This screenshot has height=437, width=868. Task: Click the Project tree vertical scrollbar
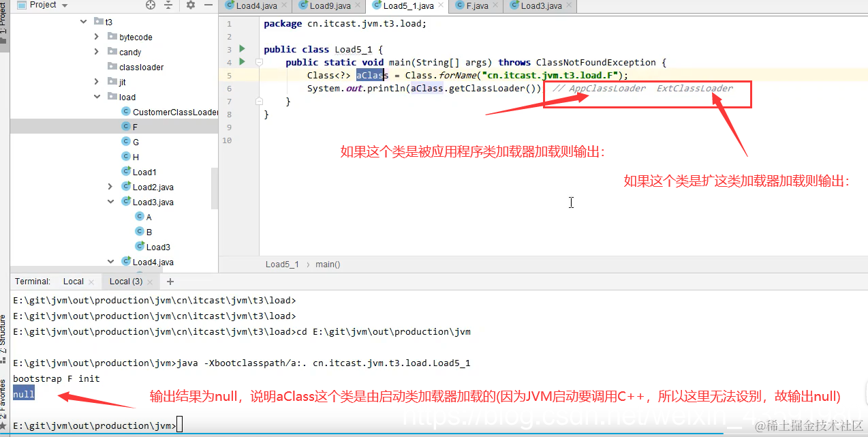[x=215, y=187]
